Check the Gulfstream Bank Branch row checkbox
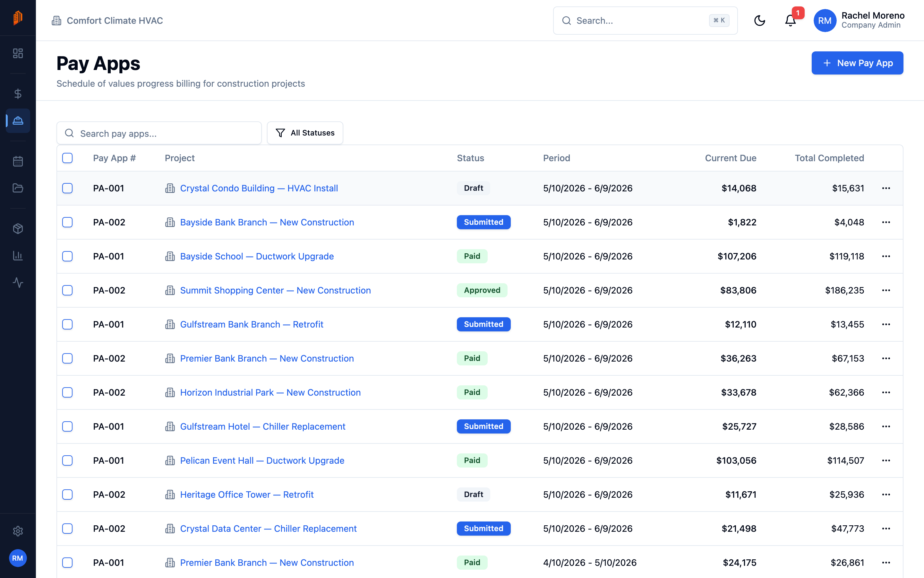The image size is (924, 578). [68, 324]
